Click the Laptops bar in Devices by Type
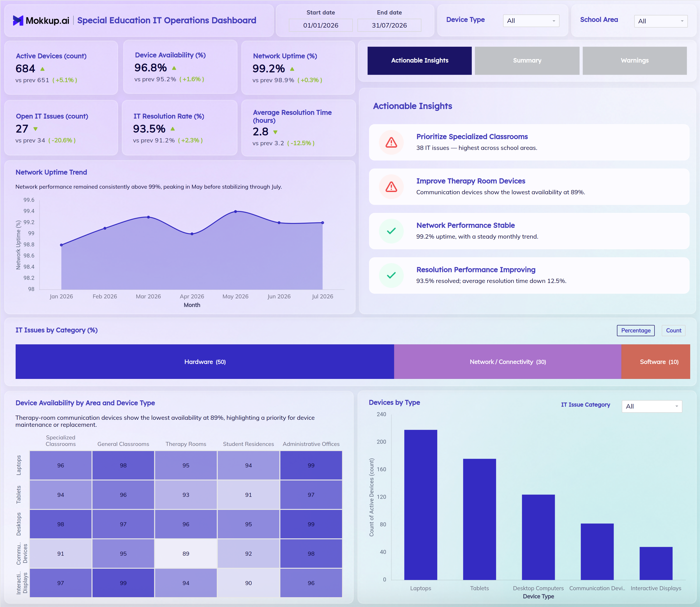The height and width of the screenshot is (607, 700). tap(421, 505)
